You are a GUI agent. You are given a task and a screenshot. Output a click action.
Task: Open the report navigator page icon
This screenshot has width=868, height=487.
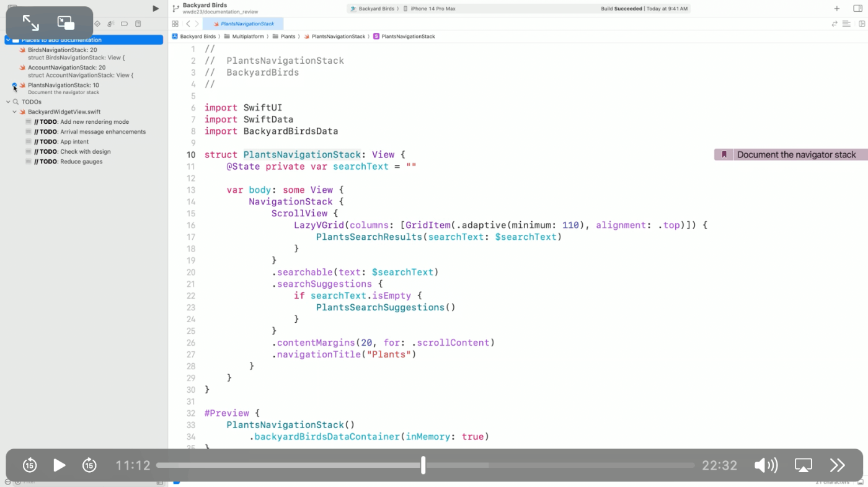pyautogui.click(x=138, y=24)
